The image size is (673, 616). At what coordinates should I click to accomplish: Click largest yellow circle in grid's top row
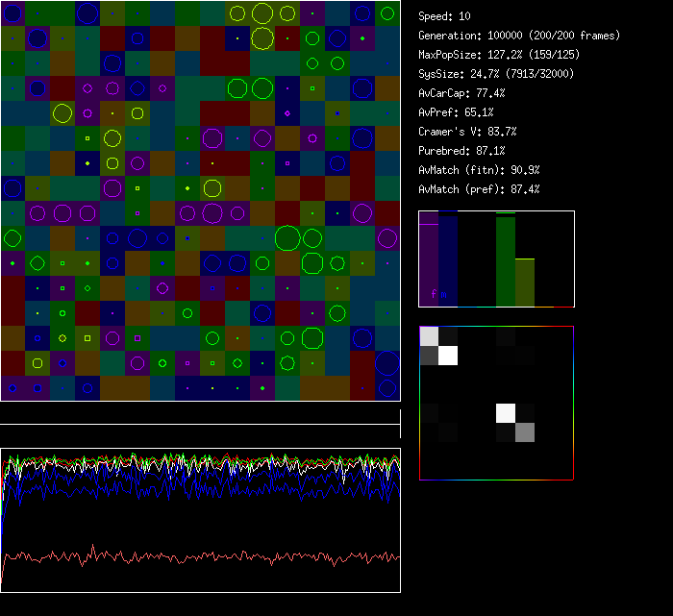pyautogui.click(x=262, y=13)
